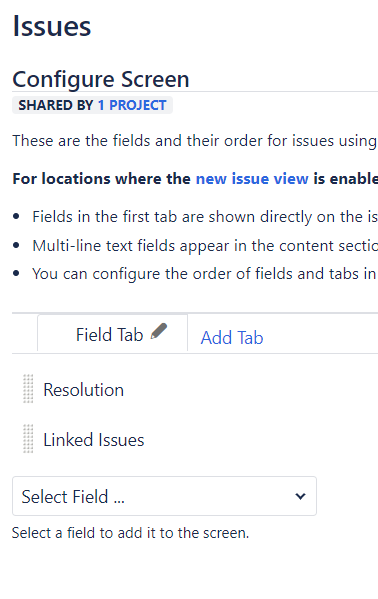The width and height of the screenshot is (378, 599).
Task: Click the drag handle beside Linked Issues
Action: point(28,439)
